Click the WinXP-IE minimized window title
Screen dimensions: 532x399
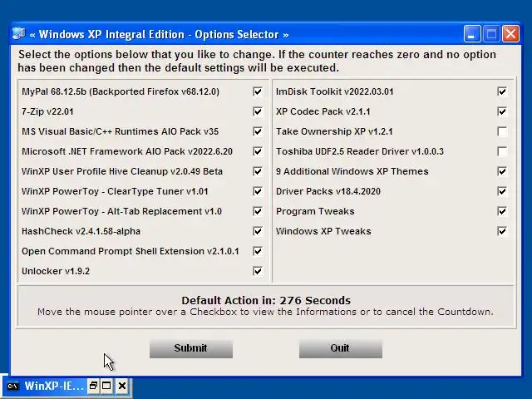[x=53, y=386]
